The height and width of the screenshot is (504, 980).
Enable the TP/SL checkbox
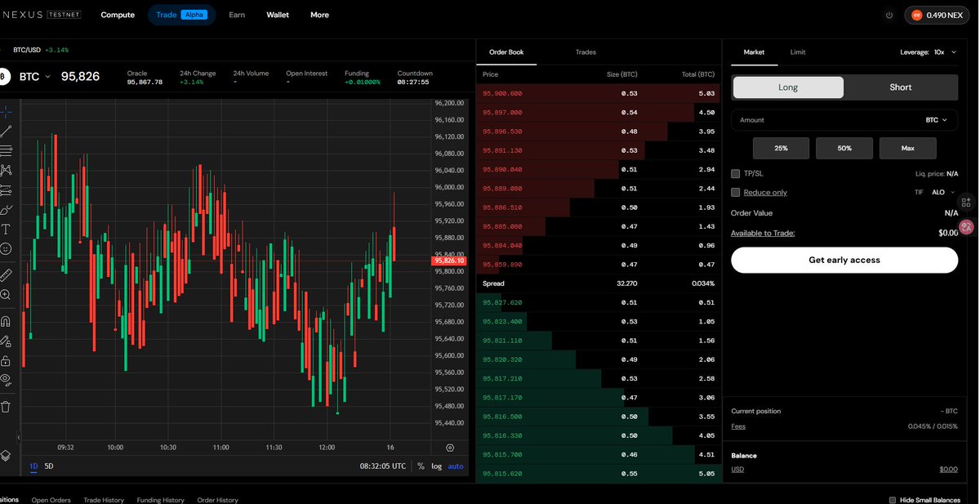point(736,173)
